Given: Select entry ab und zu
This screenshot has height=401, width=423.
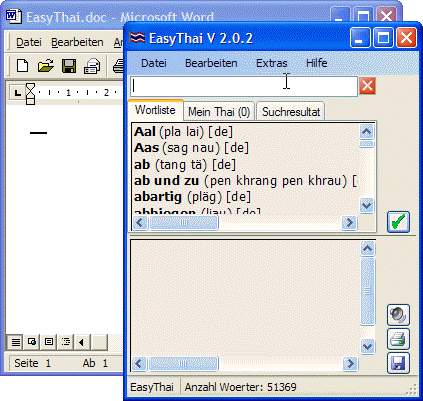Looking at the screenshot, I should (x=245, y=181).
